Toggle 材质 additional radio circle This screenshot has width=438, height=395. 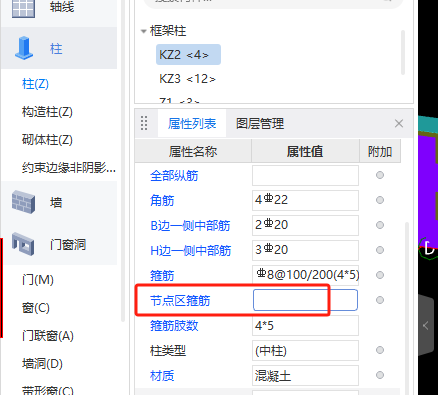(380, 375)
